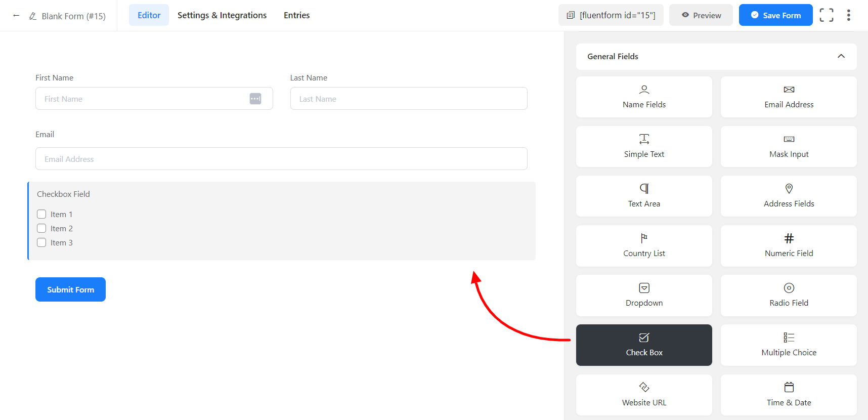Screen dimensions: 868x420
Task: Add the Address Fields element
Action: pyautogui.click(x=789, y=196)
